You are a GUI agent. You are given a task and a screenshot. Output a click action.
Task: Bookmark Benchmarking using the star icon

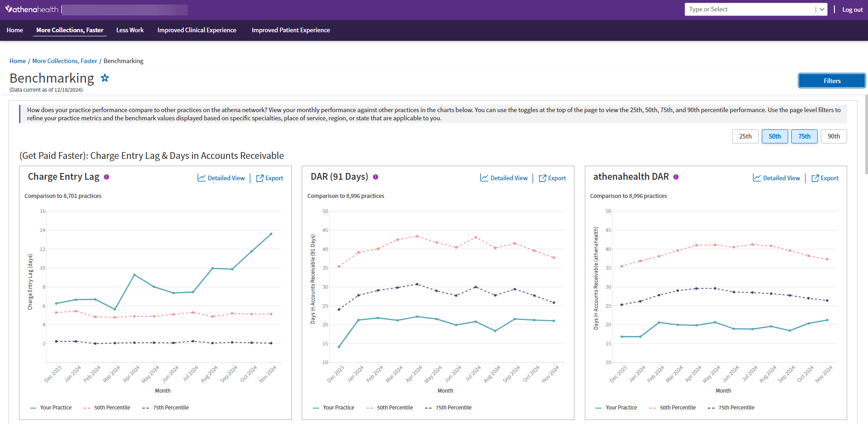click(x=105, y=78)
